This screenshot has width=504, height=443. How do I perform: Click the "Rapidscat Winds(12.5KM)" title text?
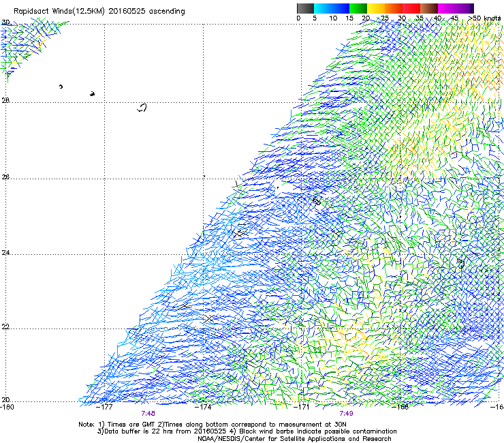tap(59, 12)
